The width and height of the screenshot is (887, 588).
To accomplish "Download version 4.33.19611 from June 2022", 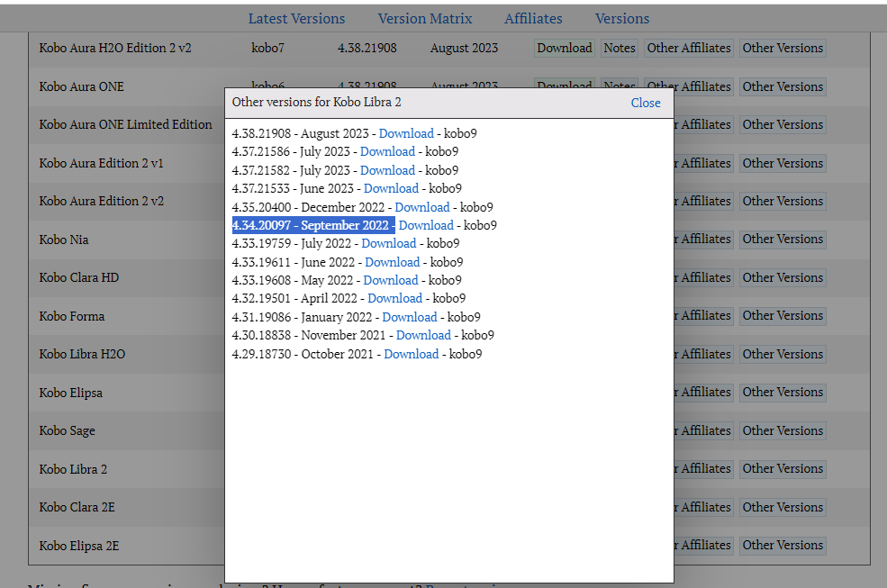I will click(392, 262).
